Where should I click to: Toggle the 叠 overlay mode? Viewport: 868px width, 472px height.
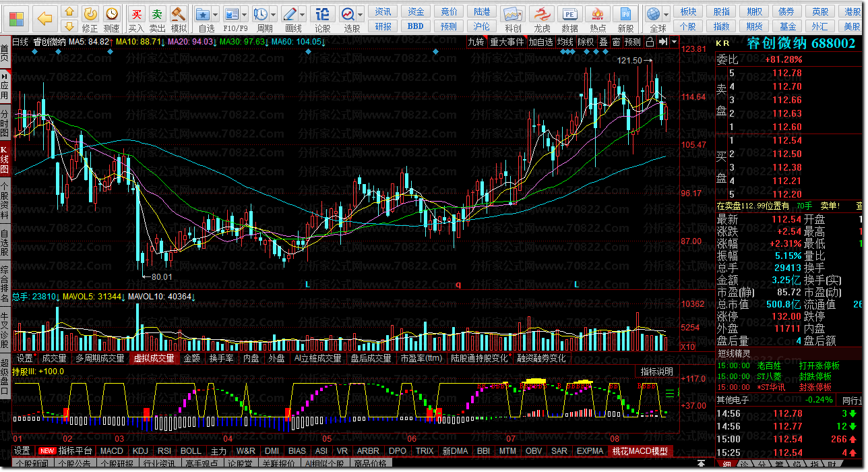point(603,42)
